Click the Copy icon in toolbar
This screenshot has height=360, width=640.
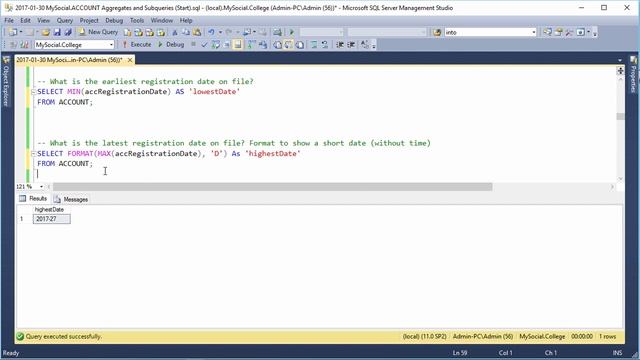click(186, 32)
